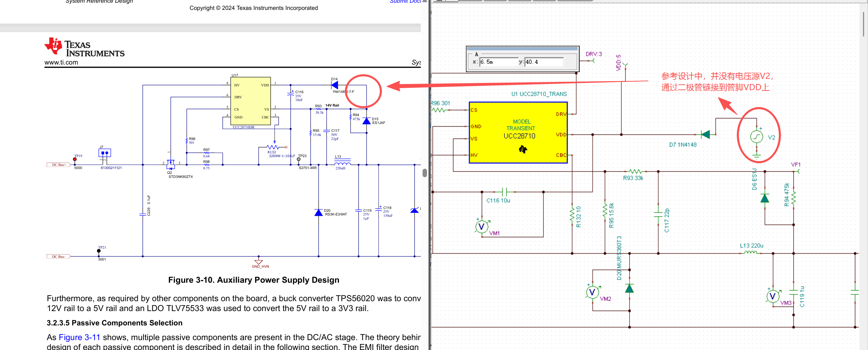The image size is (868, 350).
Task: Select the yellow UCC28710 model block
Action: coord(518,132)
